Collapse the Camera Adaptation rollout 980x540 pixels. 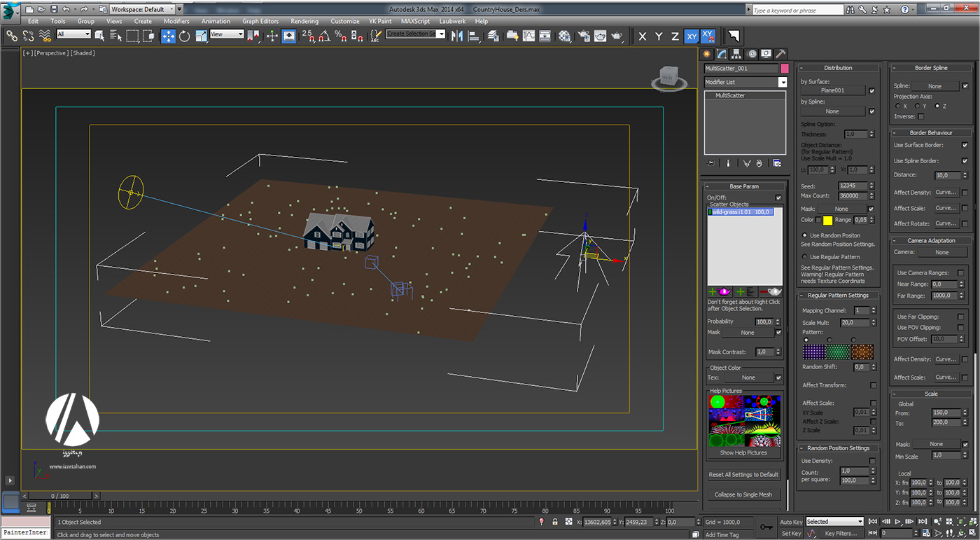931,240
